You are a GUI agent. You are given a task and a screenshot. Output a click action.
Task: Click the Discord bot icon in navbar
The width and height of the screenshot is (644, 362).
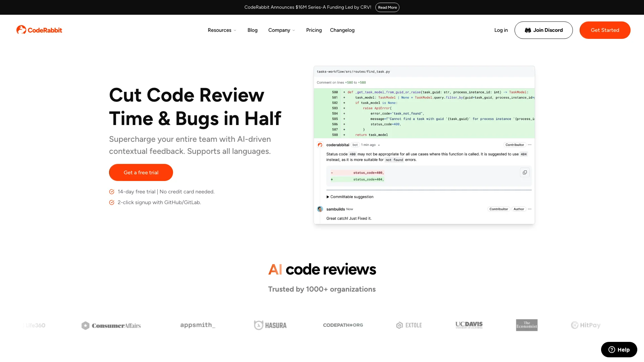point(527,30)
